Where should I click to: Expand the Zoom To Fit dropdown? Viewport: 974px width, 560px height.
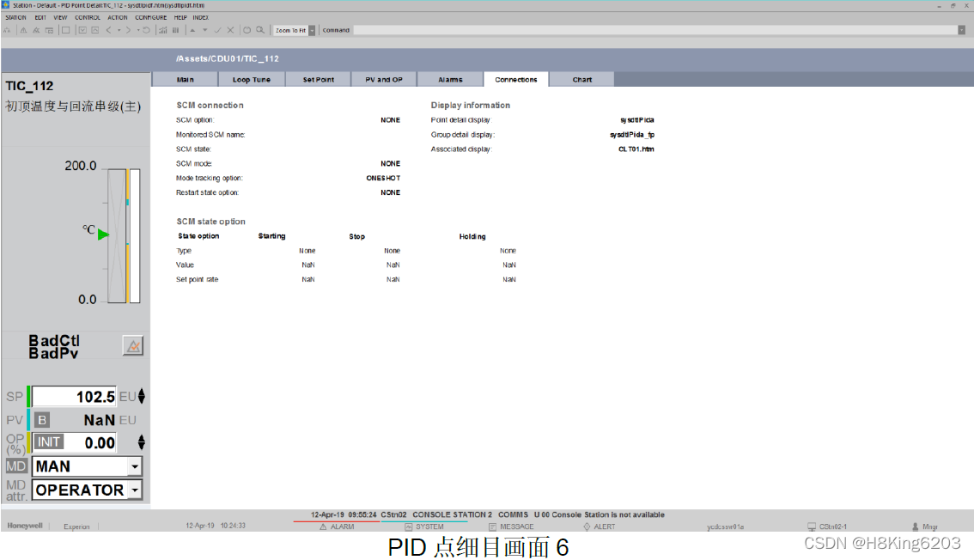(x=312, y=30)
